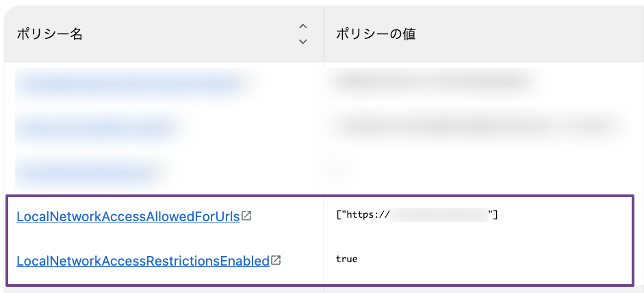
Task: Click the ascending sort arrow for ポリシー名
Action: point(302,27)
